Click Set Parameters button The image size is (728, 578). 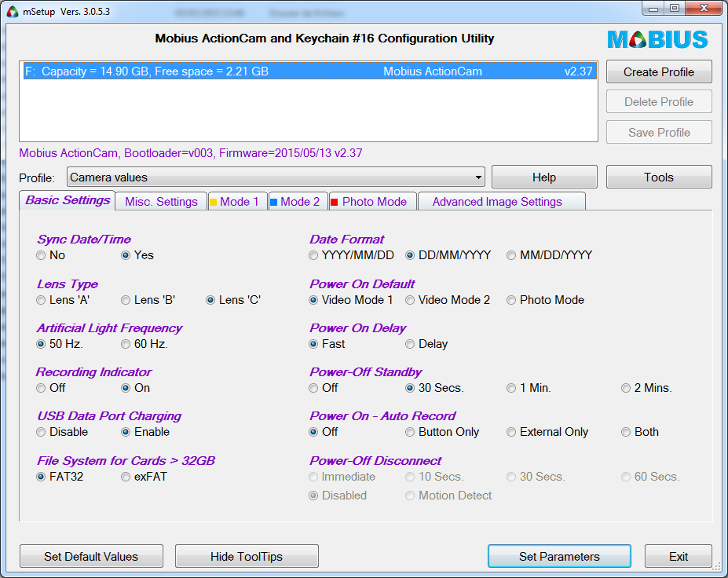(x=559, y=556)
